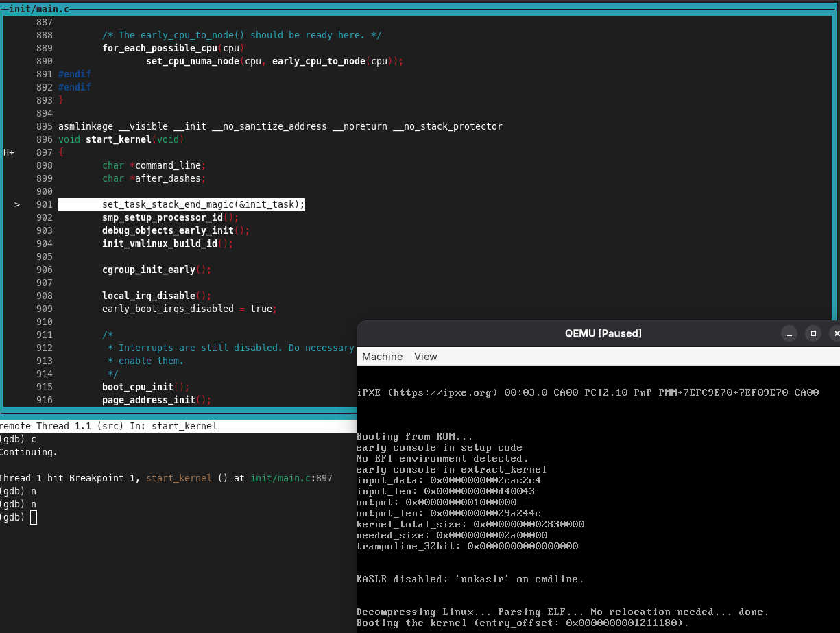Click the 'KASLR disabled' message in QEMU
This screenshot has height=633, width=840.
pyautogui.click(x=470, y=579)
